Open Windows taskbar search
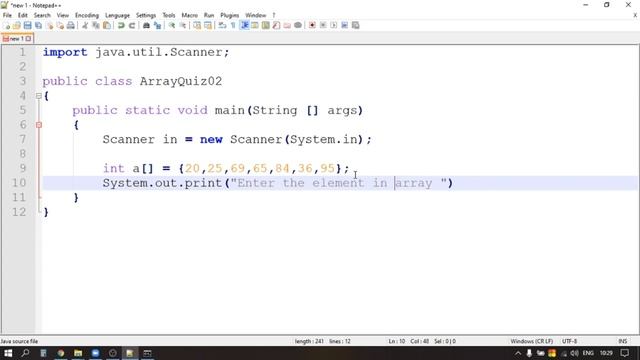Image resolution: width=640 pixels, height=360 pixels. [25, 353]
